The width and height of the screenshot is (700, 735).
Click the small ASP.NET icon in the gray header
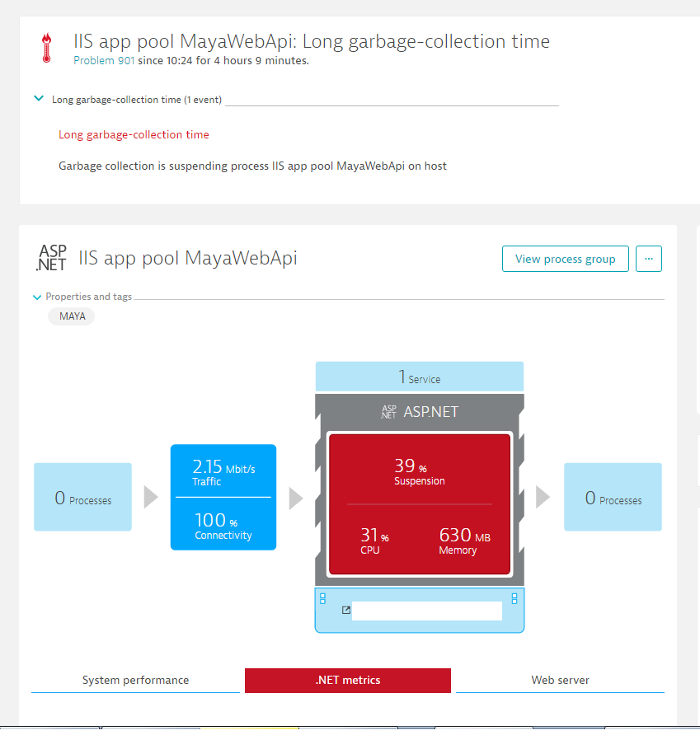(388, 412)
